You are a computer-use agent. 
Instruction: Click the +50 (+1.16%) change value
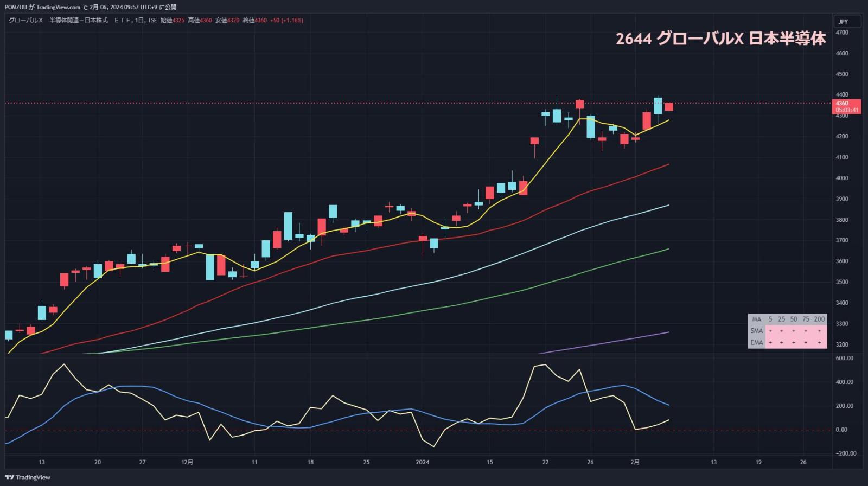pyautogui.click(x=286, y=20)
